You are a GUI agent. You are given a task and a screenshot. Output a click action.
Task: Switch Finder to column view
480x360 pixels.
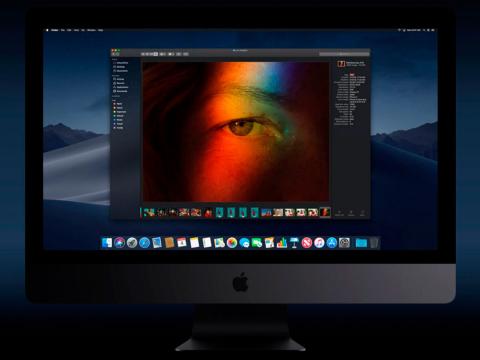(151, 54)
